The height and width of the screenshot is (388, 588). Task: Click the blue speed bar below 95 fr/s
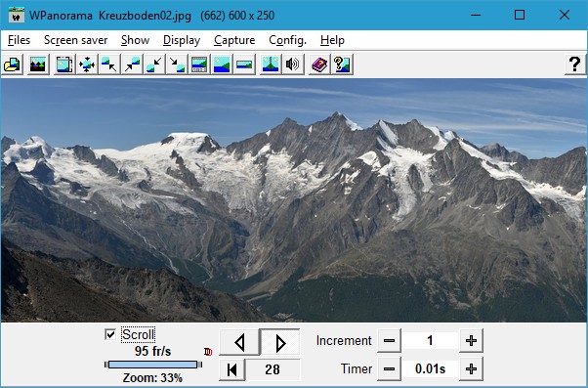(153, 365)
